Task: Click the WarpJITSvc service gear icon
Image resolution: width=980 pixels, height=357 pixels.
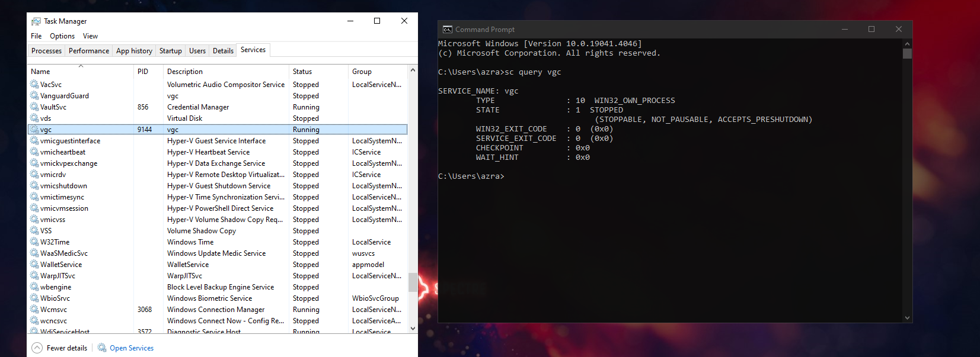Action: (x=34, y=276)
